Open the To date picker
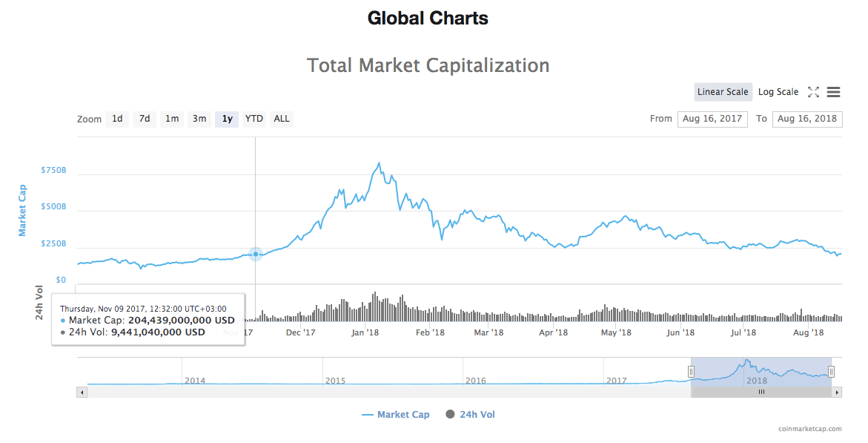This screenshot has width=868, height=443. coord(807,119)
